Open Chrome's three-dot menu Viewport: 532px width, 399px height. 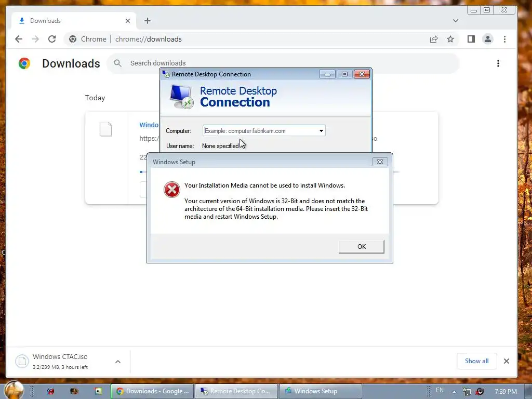click(504, 39)
